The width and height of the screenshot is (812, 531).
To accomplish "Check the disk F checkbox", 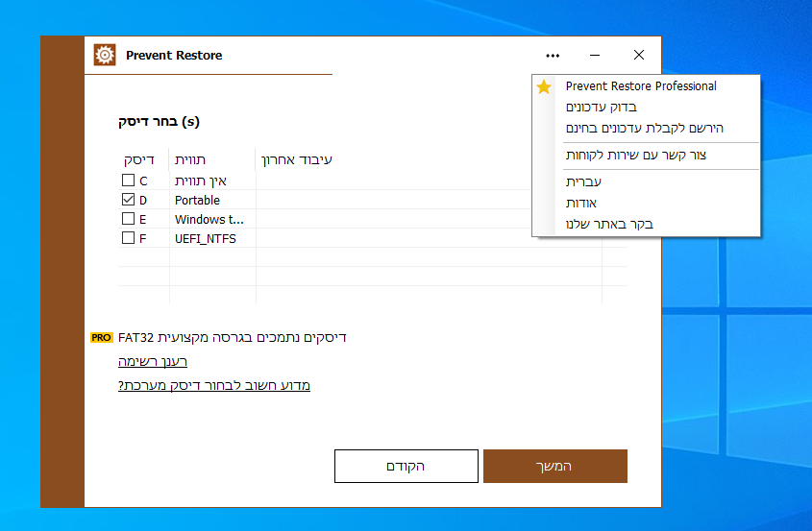I will point(128,237).
